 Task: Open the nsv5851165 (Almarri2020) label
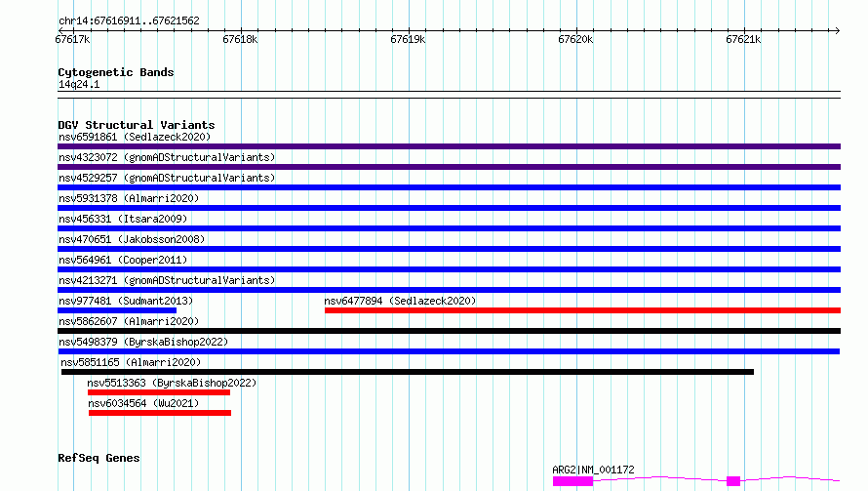[131, 362]
